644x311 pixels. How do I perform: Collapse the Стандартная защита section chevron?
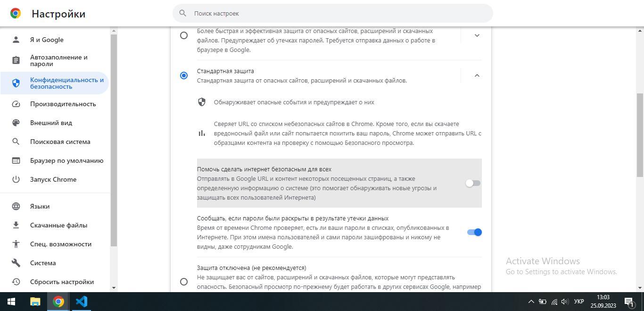(477, 76)
